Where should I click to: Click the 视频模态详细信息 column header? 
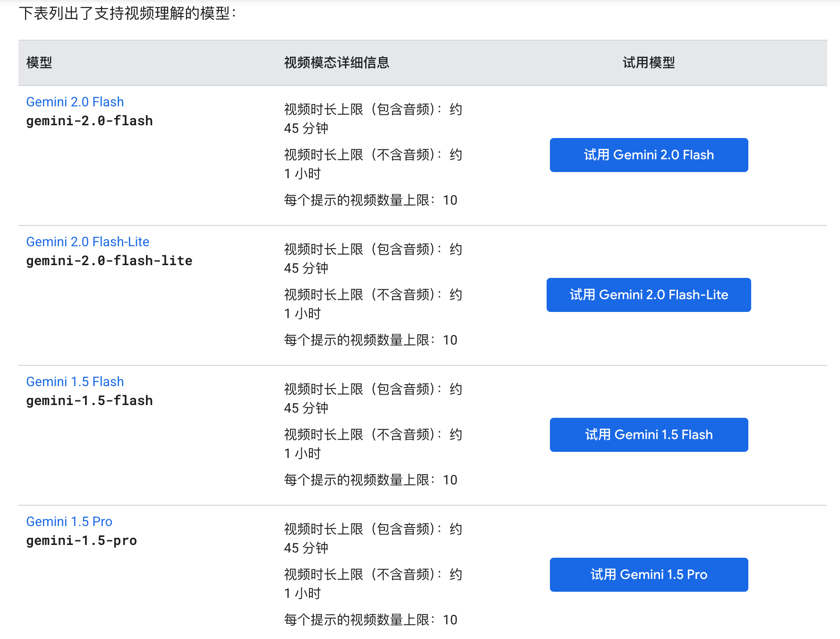tap(336, 62)
